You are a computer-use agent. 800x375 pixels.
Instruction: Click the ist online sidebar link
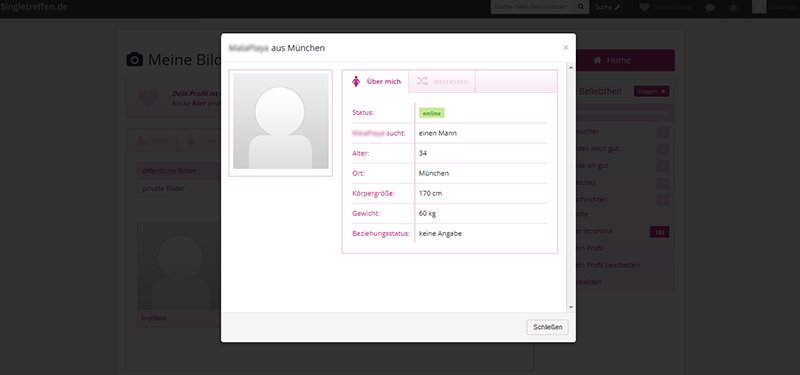coord(594,231)
